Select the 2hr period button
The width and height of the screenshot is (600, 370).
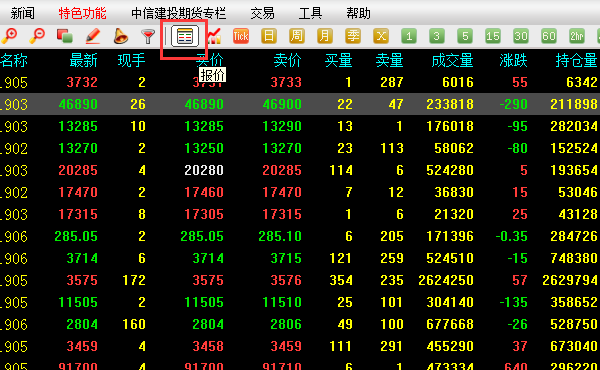[577, 36]
